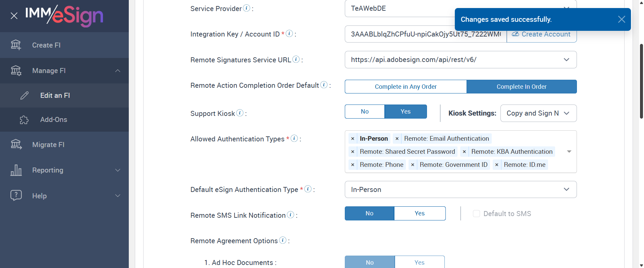Image resolution: width=644 pixels, height=268 pixels.
Task: Select Complete in Any Order option
Action: [x=406, y=87]
